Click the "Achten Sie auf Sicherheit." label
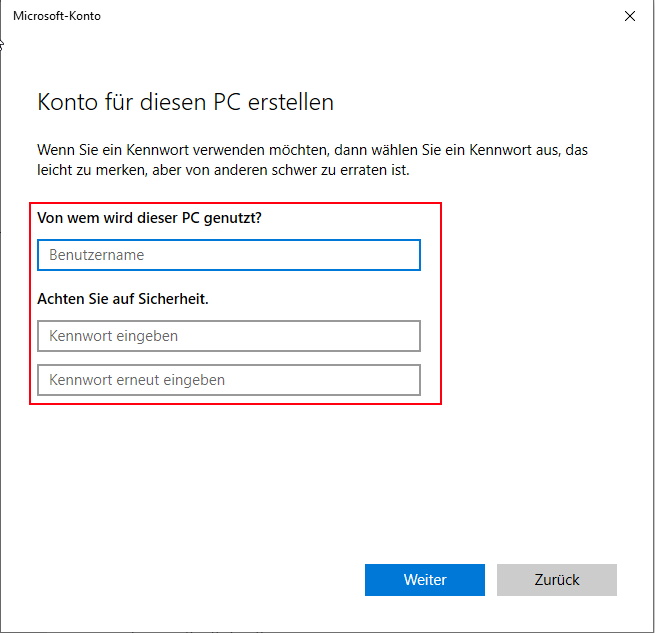655x633 pixels. pos(122,298)
